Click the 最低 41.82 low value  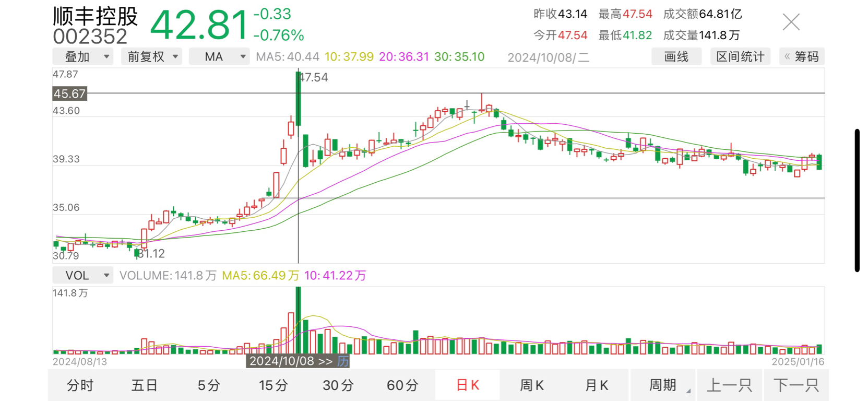pos(625,36)
